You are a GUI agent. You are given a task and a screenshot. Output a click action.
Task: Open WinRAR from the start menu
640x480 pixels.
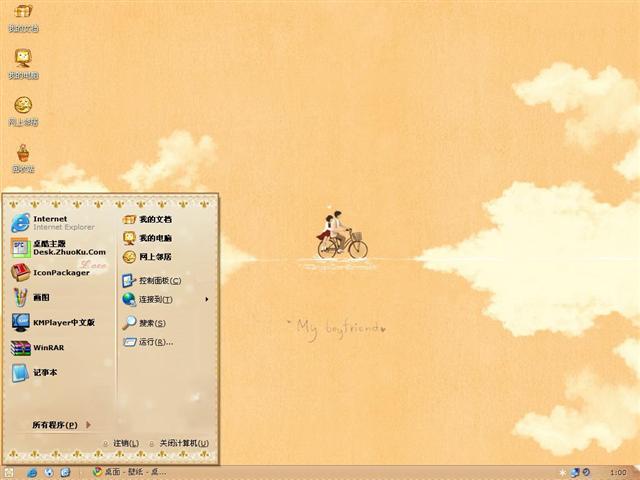(x=38, y=348)
